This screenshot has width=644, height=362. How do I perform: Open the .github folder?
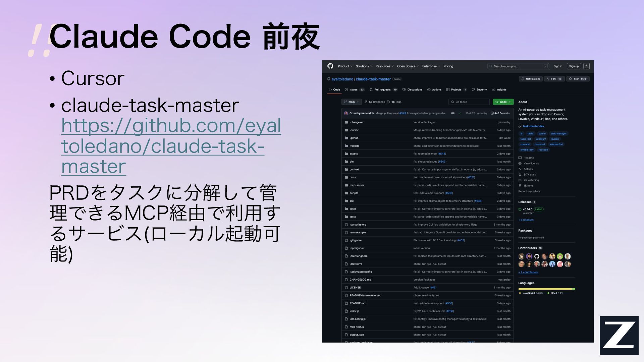click(354, 138)
